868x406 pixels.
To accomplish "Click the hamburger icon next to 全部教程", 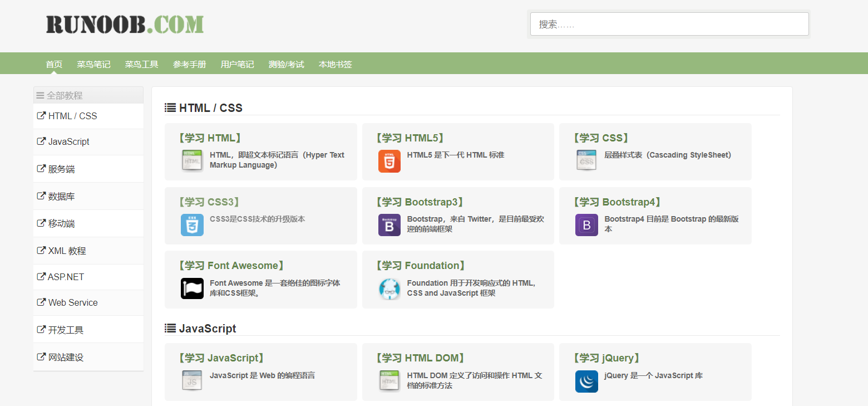I will (x=40, y=96).
